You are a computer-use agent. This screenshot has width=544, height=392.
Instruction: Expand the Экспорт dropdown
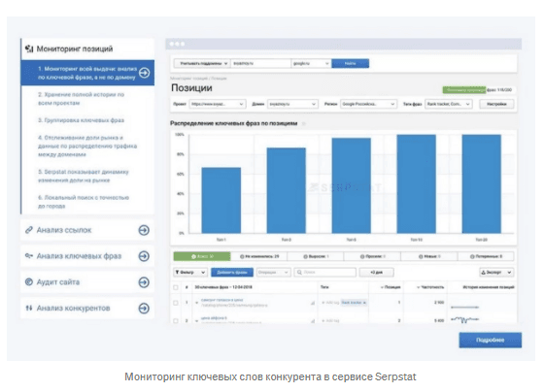(496, 273)
